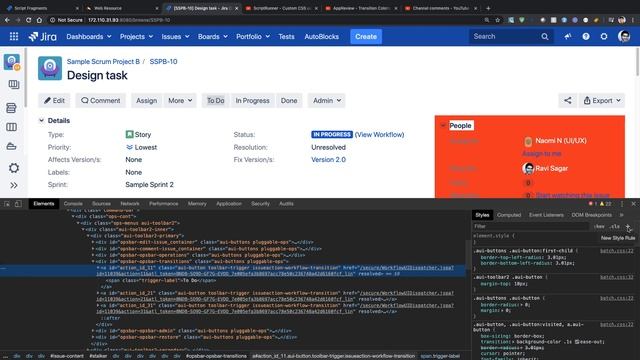Image resolution: width=640 pixels, height=360 pixels.
Task: Close the DevTools panel
Action: [633, 204]
